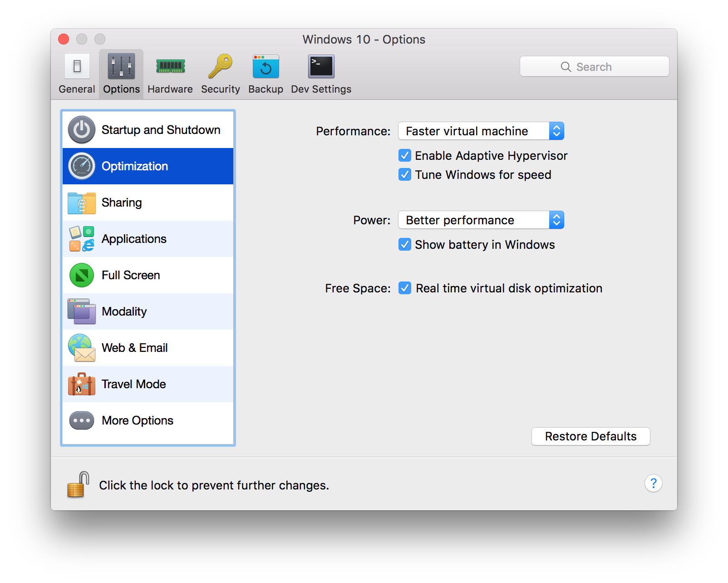Image resolution: width=728 pixels, height=583 pixels.
Task: Open the Hardware memory chip icon
Action: [170, 67]
